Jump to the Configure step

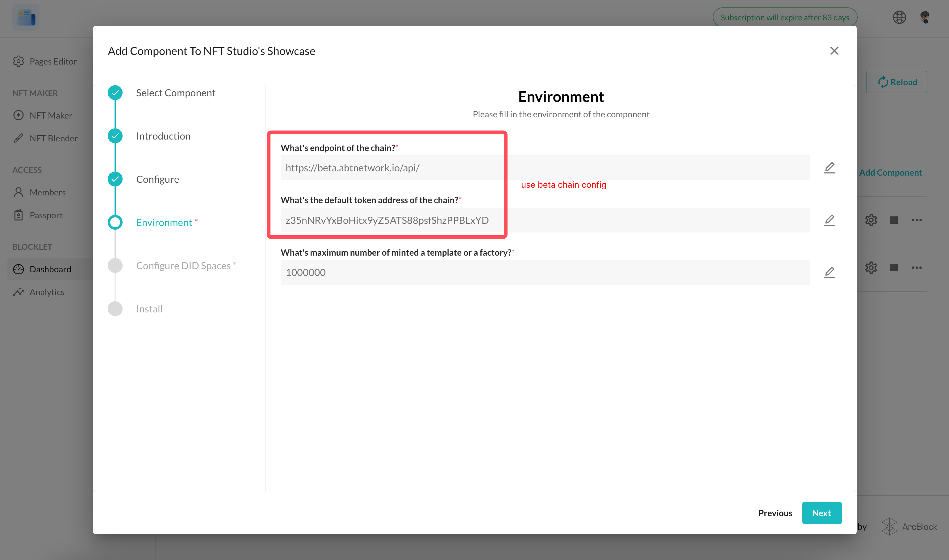coord(157,179)
